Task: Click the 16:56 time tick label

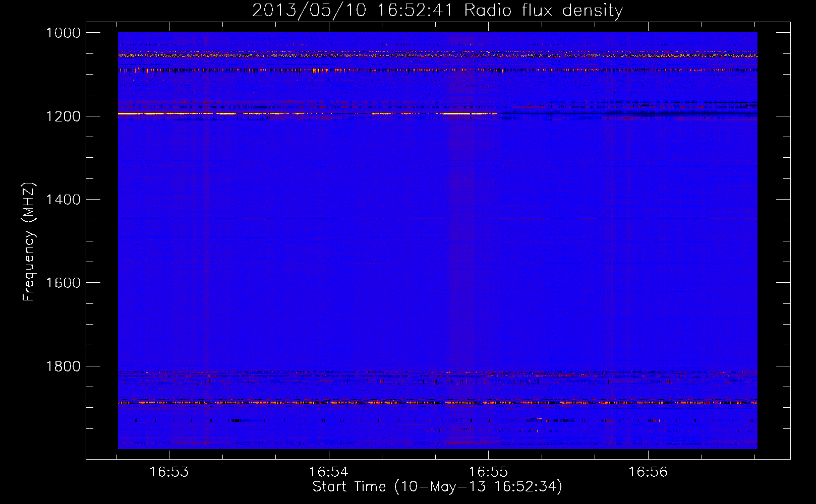Action: click(648, 472)
